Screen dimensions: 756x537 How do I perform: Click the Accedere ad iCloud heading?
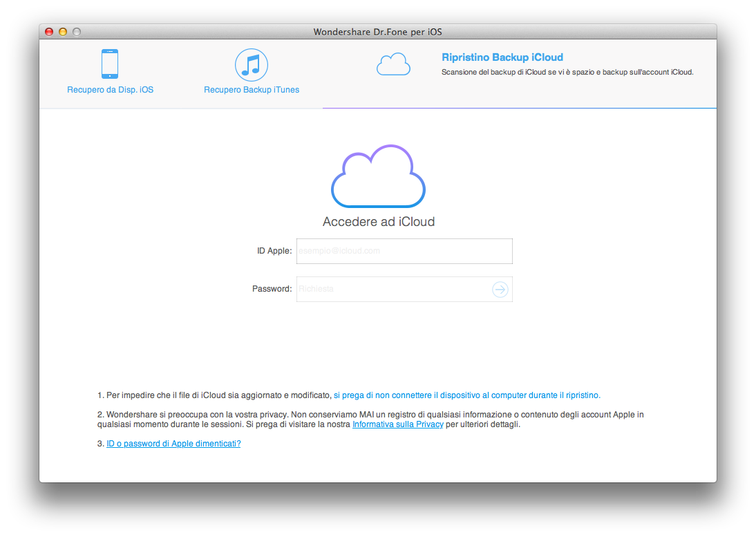pos(379,222)
